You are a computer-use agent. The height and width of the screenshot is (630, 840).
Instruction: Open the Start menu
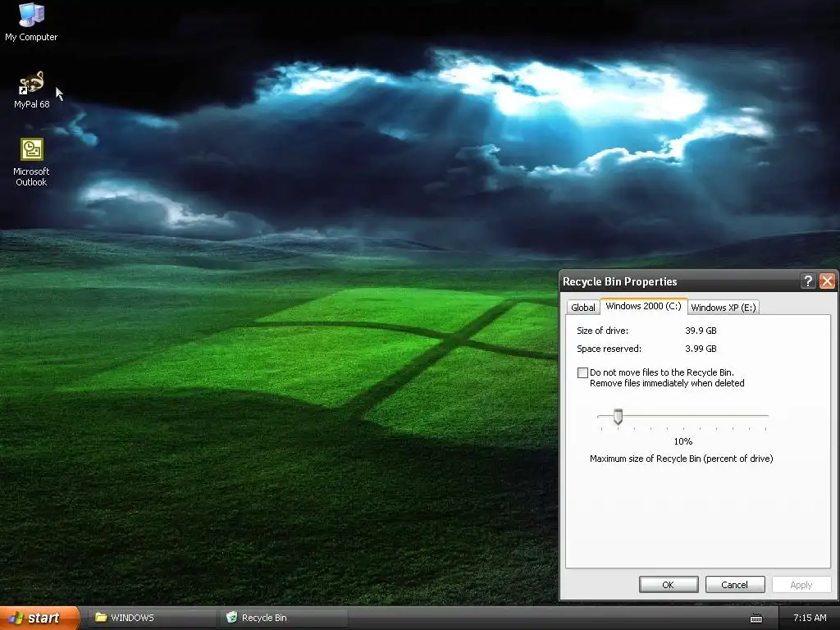pos(39,618)
